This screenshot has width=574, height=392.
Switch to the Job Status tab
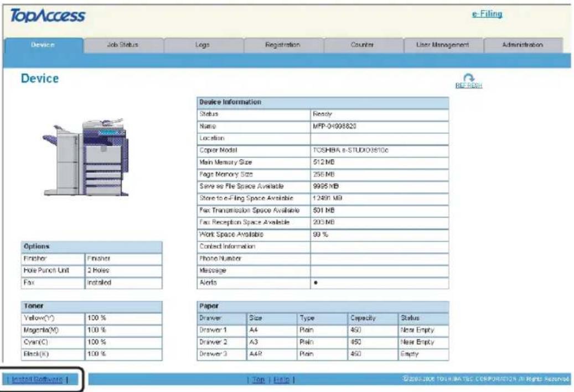pos(123,45)
